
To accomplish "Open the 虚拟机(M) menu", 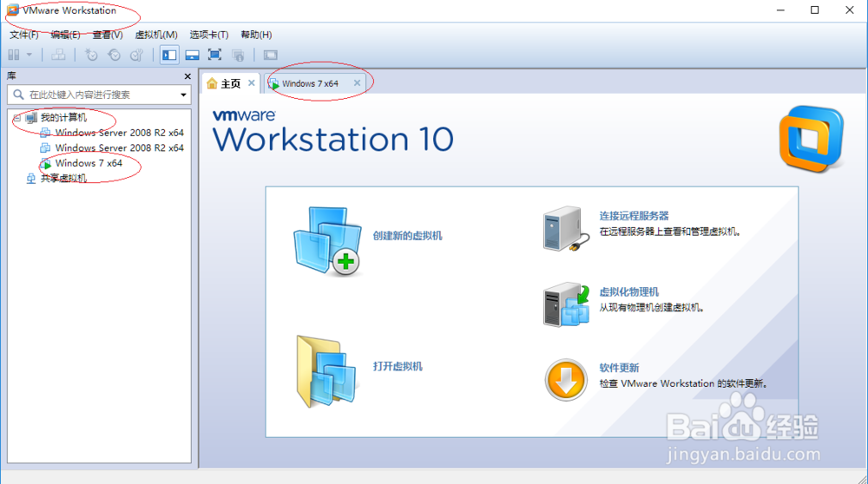I will [156, 35].
